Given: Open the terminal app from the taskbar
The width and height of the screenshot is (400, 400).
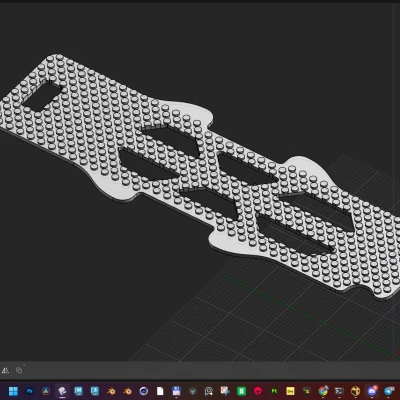Looking at the screenshot, I should coord(339,391).
